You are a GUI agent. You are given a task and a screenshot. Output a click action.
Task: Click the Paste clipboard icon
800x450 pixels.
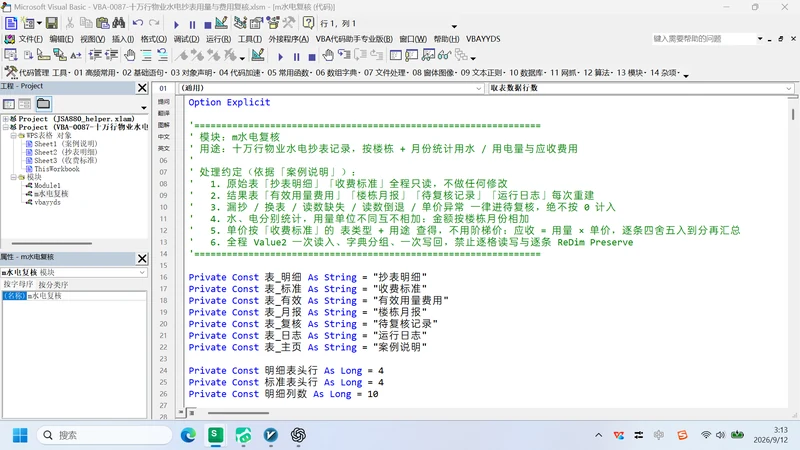[x=103, y=23]
